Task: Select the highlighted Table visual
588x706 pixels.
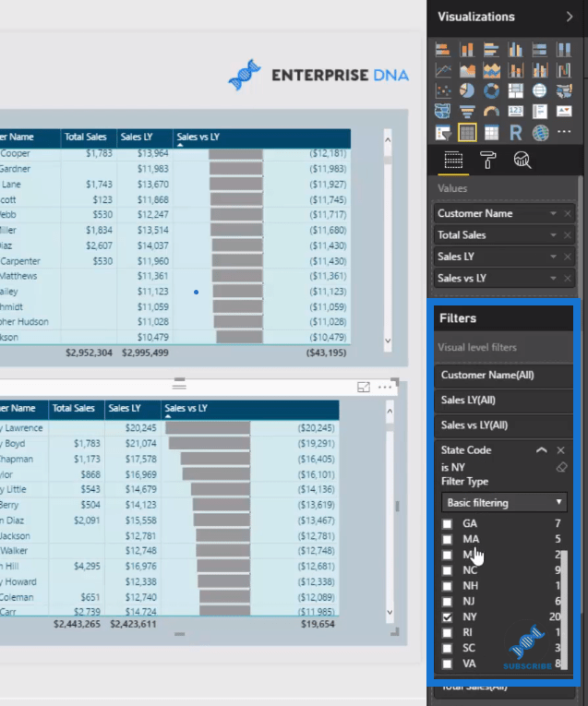Action: [467, 133]
